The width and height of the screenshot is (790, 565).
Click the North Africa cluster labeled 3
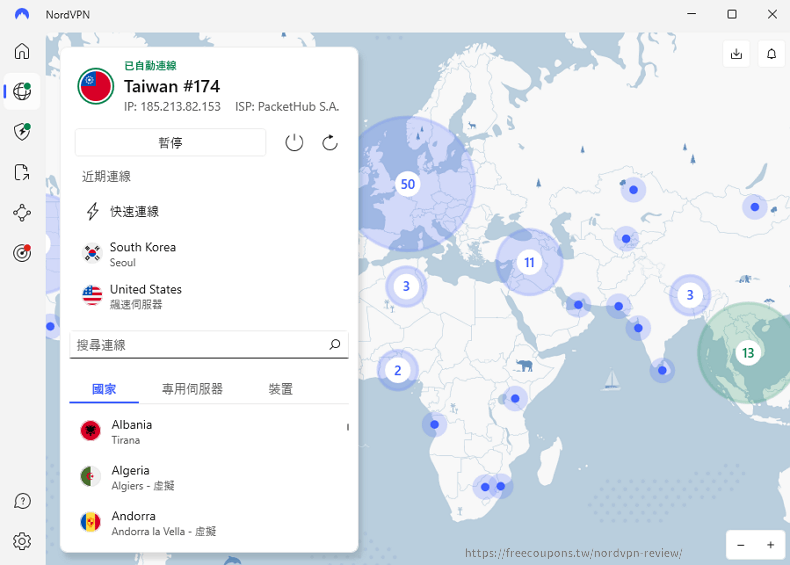406,286
